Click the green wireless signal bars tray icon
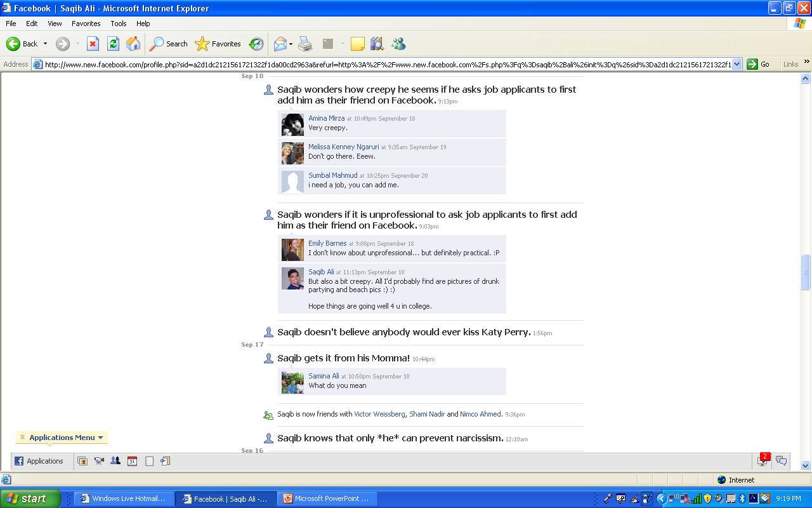 [697, 498]
